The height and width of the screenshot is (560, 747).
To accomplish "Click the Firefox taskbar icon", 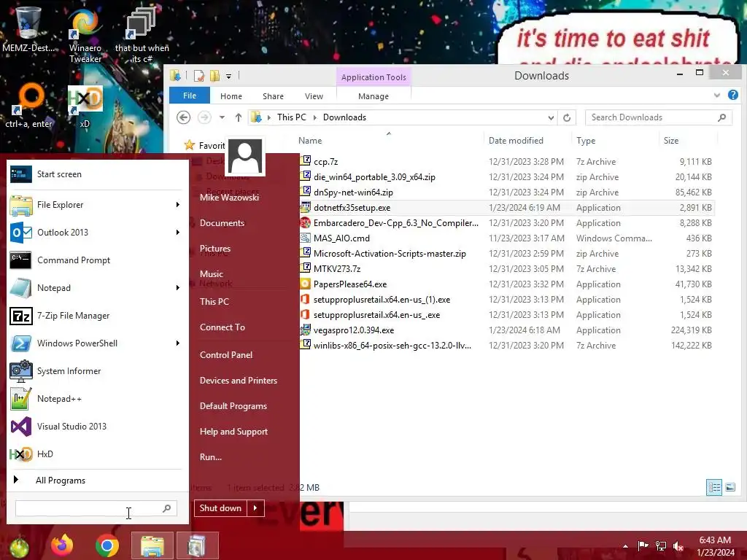I will pos(62,545).
